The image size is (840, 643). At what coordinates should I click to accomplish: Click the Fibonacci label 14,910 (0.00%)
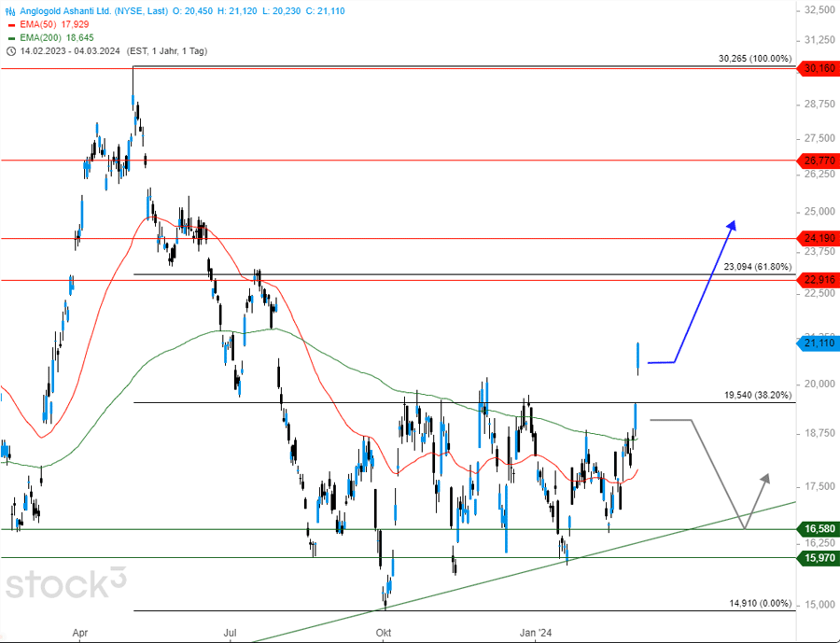[x=760, y=604]
